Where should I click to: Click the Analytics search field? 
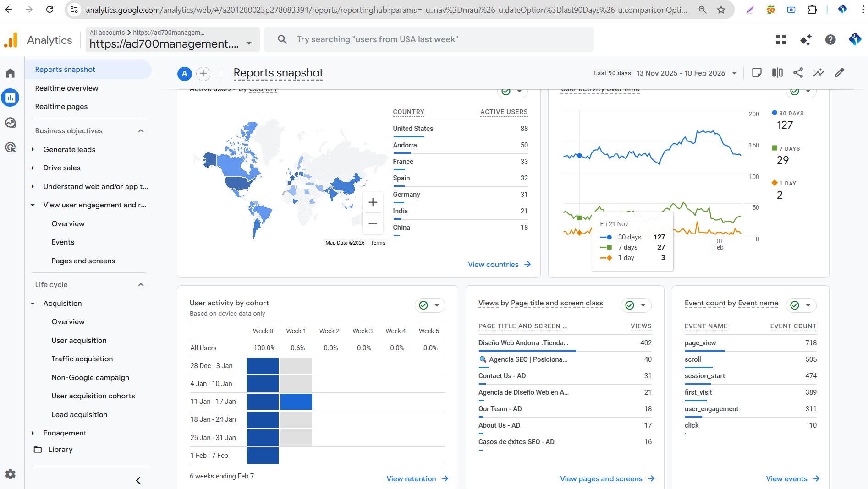[x=429, y=40]
